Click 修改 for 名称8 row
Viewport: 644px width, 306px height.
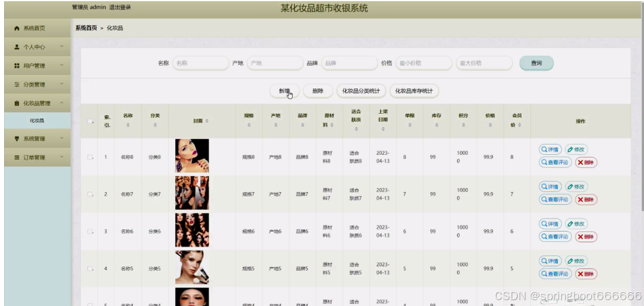click(576, 149)
